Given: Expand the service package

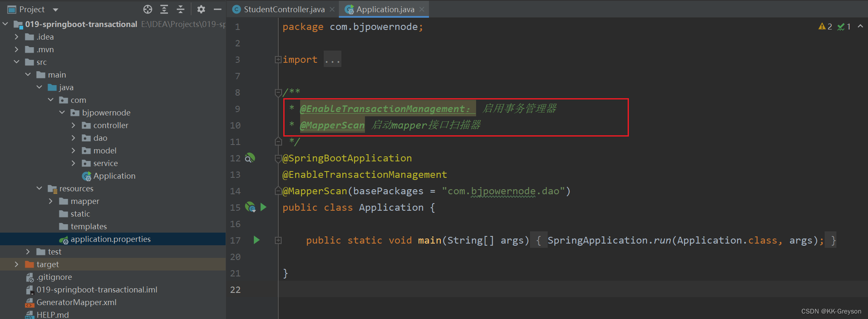Looking at the screenshot, I should (73, 163).
